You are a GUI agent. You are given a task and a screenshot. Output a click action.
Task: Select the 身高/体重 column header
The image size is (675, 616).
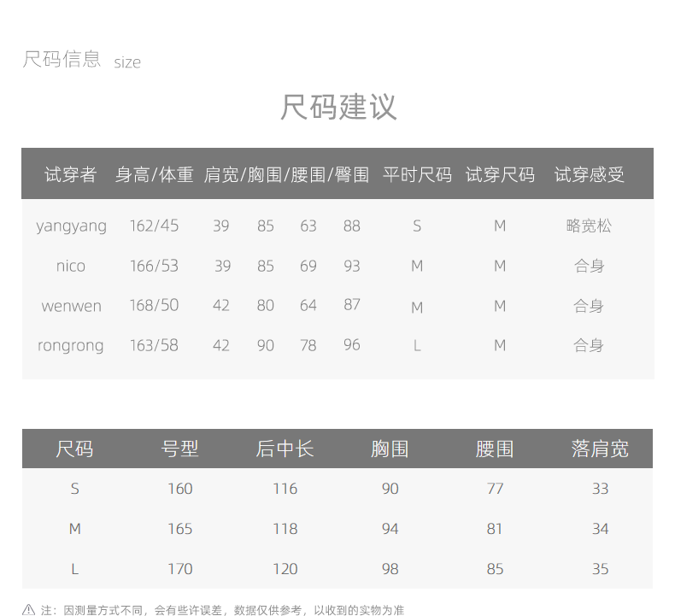(x=155, y=175)
